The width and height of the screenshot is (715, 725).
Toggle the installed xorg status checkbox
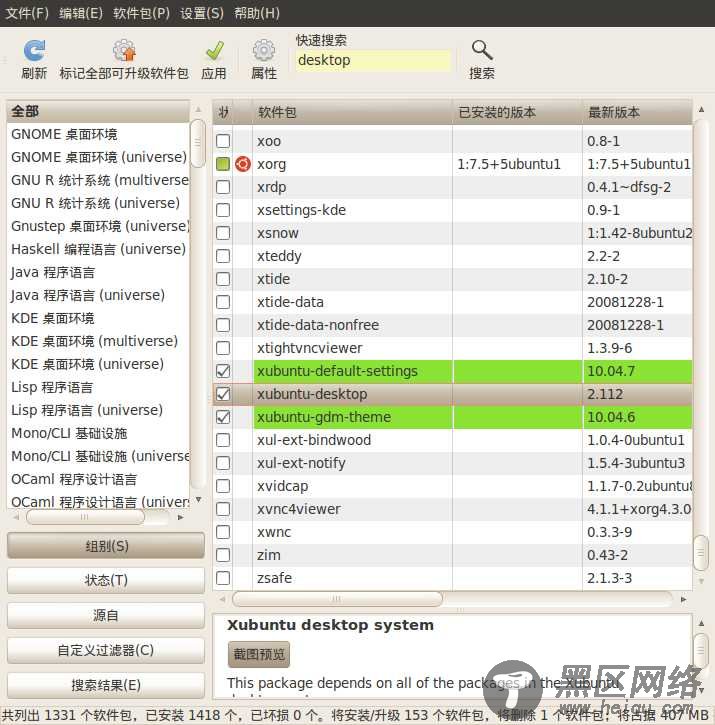223,164
